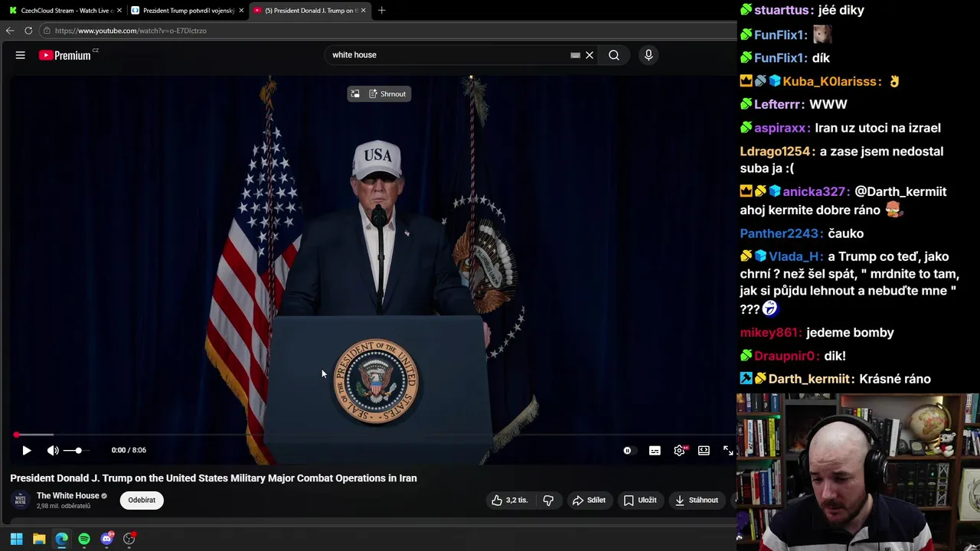
Task: Close the CzechCloud Stream tab
Action: [119, 11]
